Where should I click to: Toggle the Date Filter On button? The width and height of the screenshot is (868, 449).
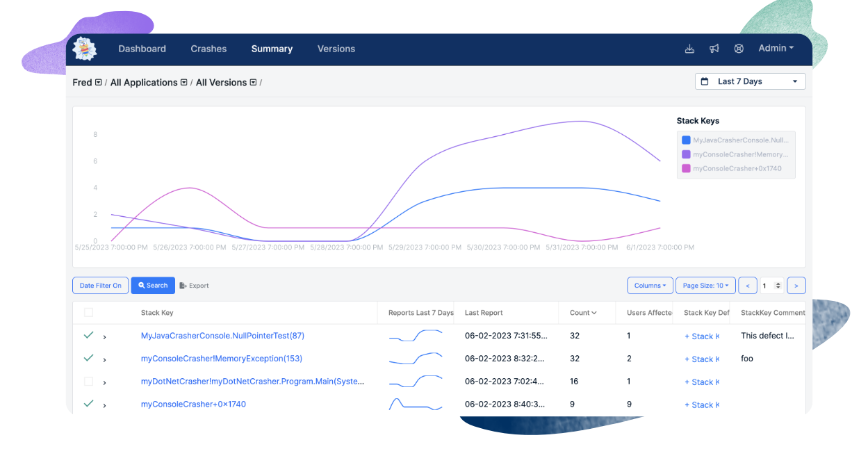click(x=100, y=286)
